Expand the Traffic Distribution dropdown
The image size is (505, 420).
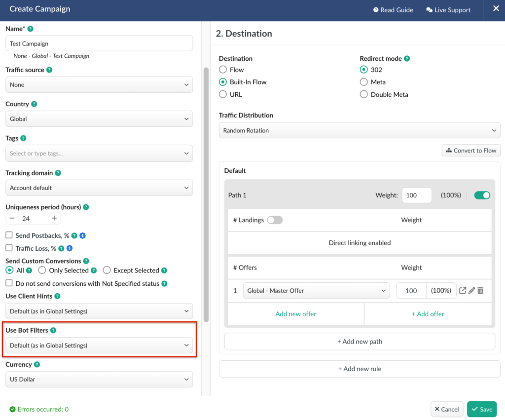coord(360,131)
